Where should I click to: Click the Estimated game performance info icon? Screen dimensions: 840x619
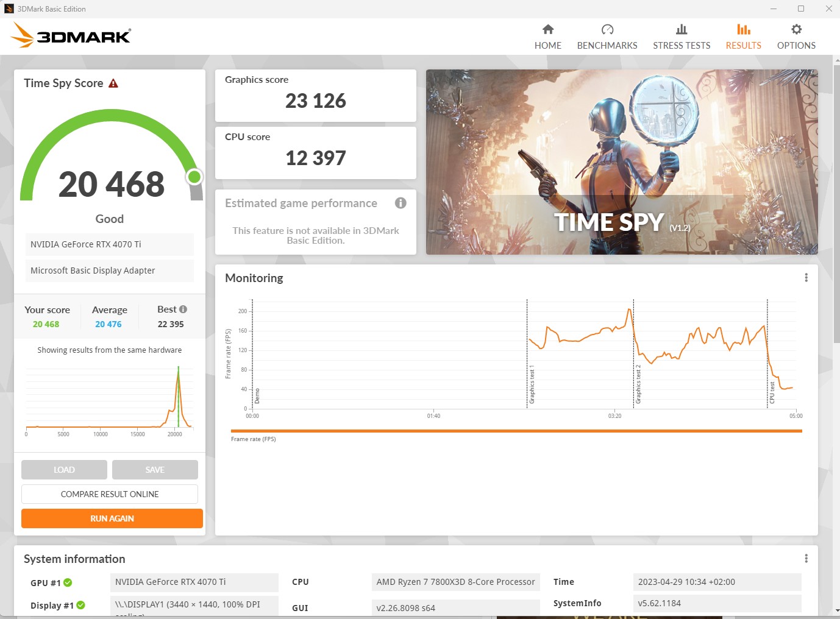tap(400, 203)
